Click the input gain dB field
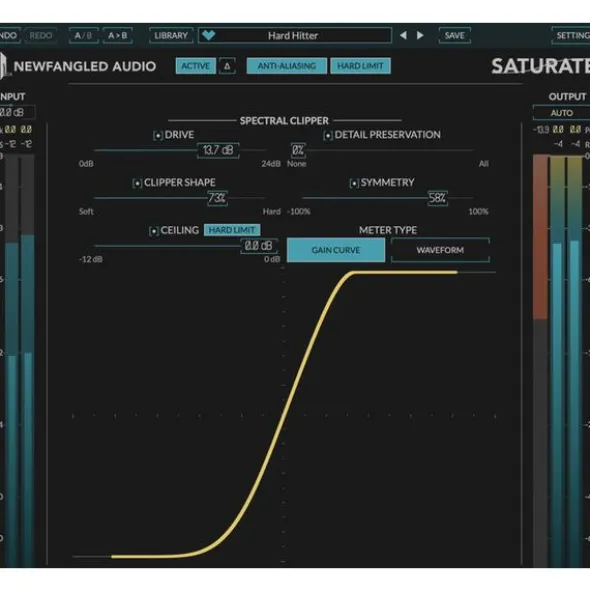This screenshot has width=590, height=591. (x=17, y=112)
